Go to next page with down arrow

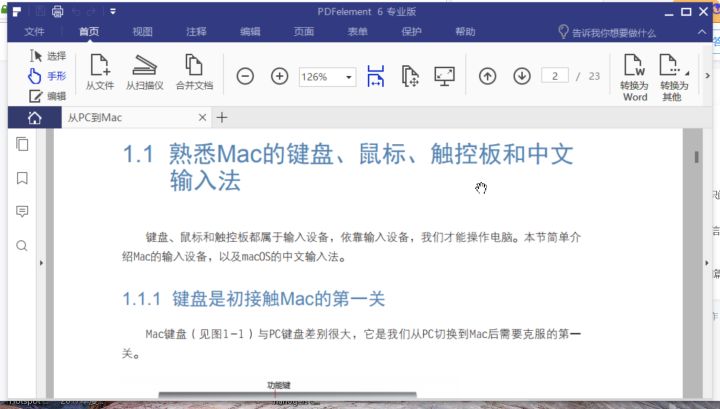coord(521,76)
